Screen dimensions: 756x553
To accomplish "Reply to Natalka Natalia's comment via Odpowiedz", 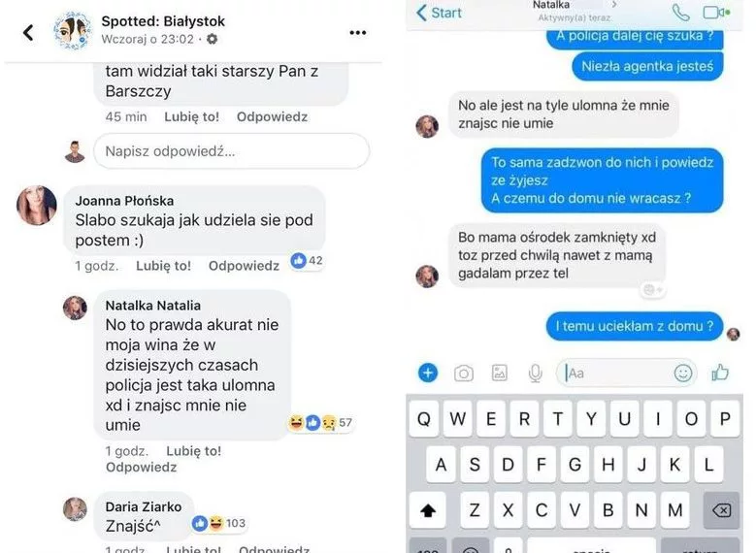I will [x=142, y=468].
